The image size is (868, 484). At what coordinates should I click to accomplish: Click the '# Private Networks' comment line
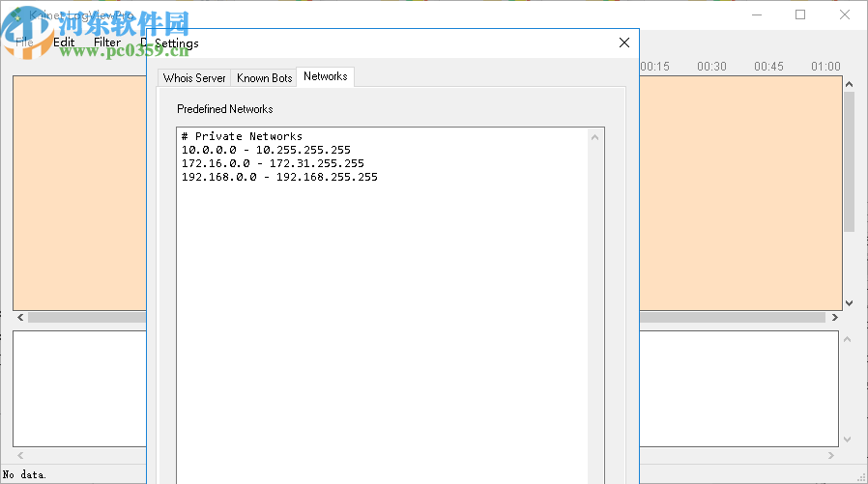pyautogui.click(x=242, y=136)
